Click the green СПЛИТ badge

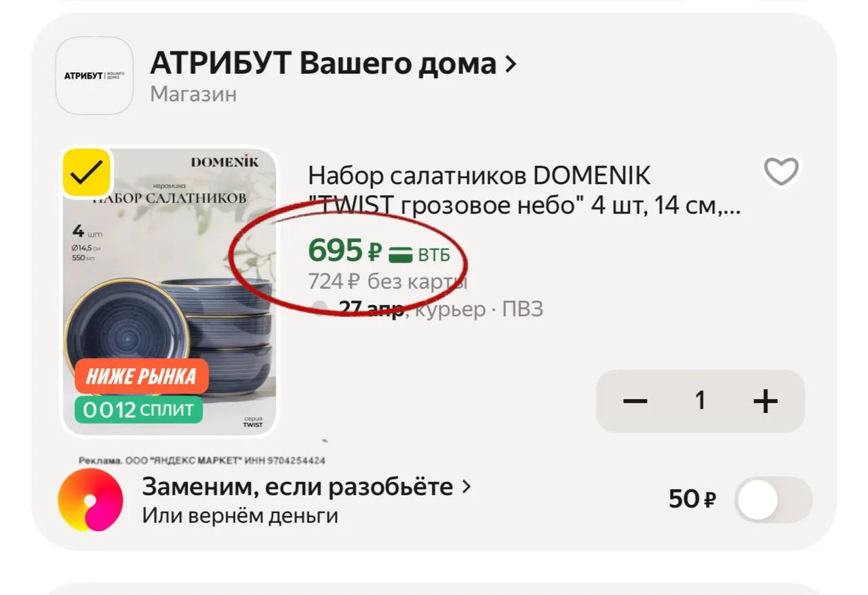click(x=138, y=410)
